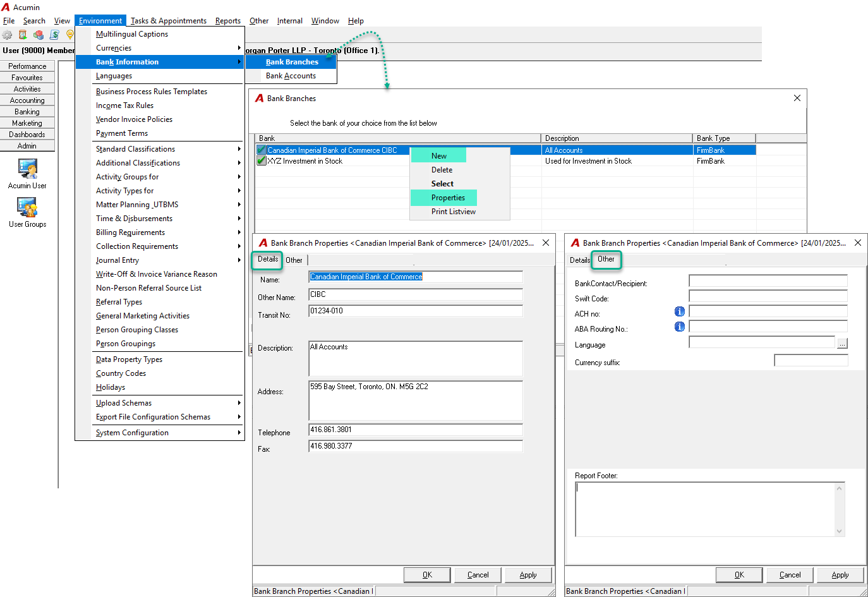Click the colored cubes toolbar icon
Viewport: 868px width, 597px height.
click(39, 35)
